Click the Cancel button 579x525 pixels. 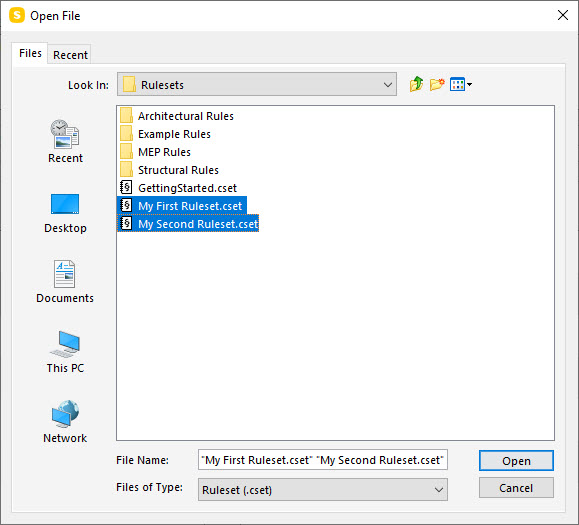tap(516, 488)
